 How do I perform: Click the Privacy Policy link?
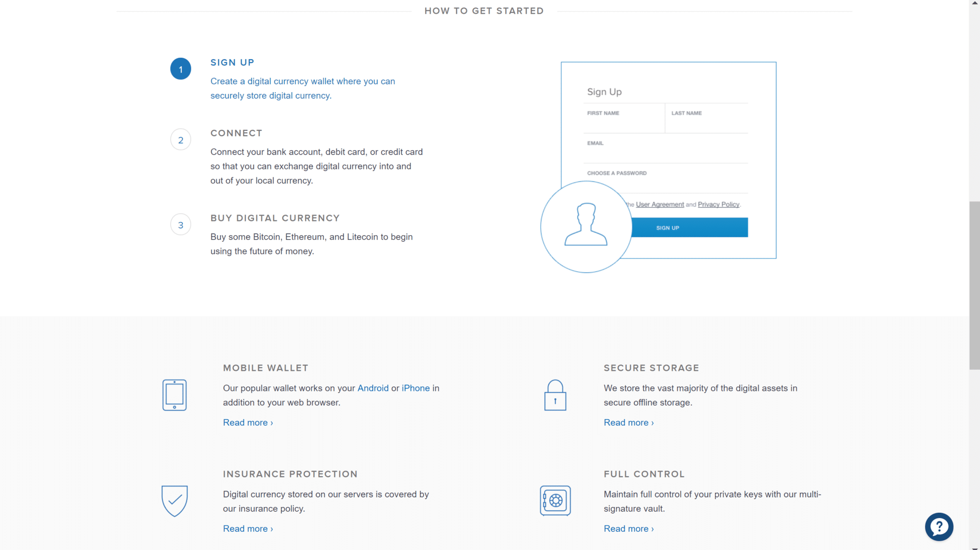click(x=718, y=204)
